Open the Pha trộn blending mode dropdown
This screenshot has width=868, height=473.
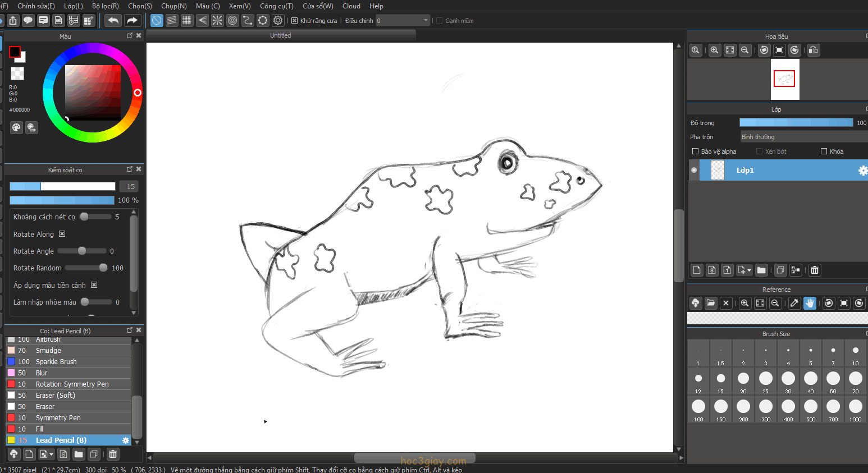click(x=803, y=137)
